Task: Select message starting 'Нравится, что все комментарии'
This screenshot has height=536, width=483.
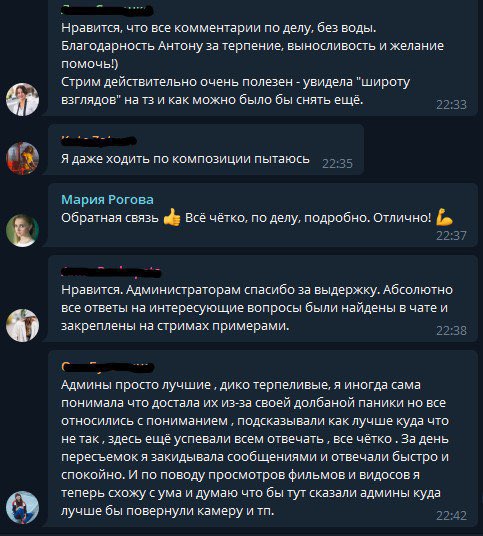Action: (263, 58)
